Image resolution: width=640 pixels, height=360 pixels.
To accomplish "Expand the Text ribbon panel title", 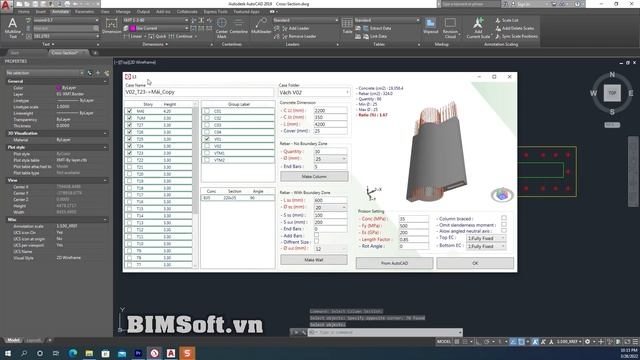I will point(48,44).
